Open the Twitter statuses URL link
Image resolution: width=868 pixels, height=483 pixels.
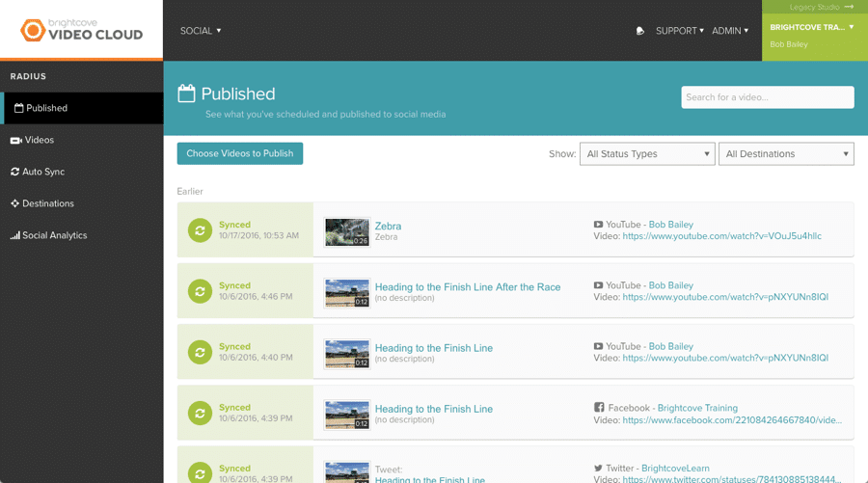(x=732, y=478)
